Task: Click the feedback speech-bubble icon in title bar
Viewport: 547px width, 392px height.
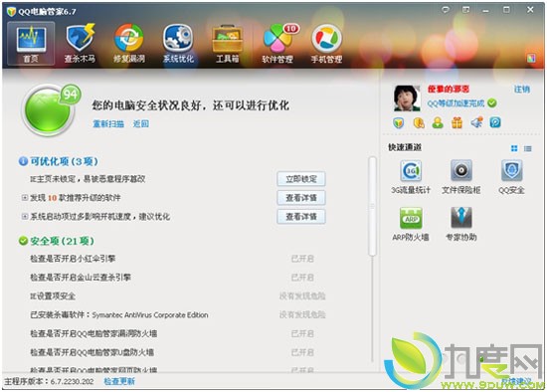Action: pyautogui.click(x=446, y=10)
